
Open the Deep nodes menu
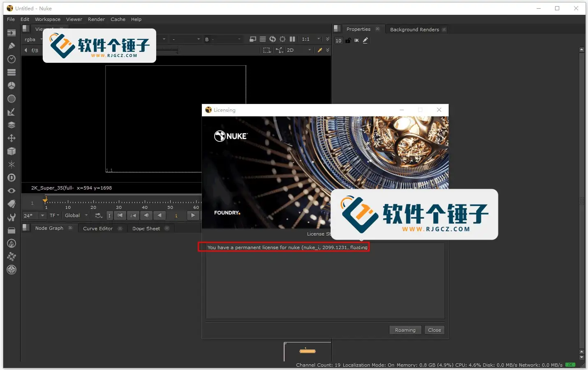click(12, 178)
